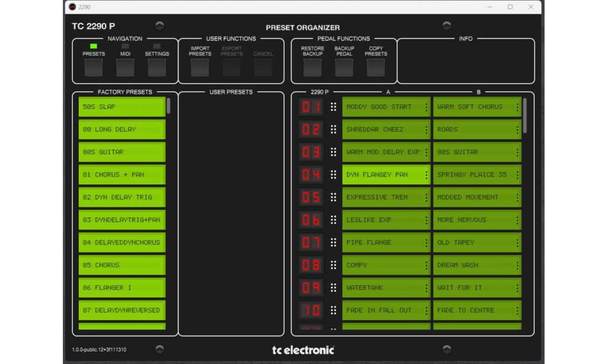Open options menu for SPRINGY PLAICE 35
This screenshot has width=607, height=364.
tap(517, 175)
